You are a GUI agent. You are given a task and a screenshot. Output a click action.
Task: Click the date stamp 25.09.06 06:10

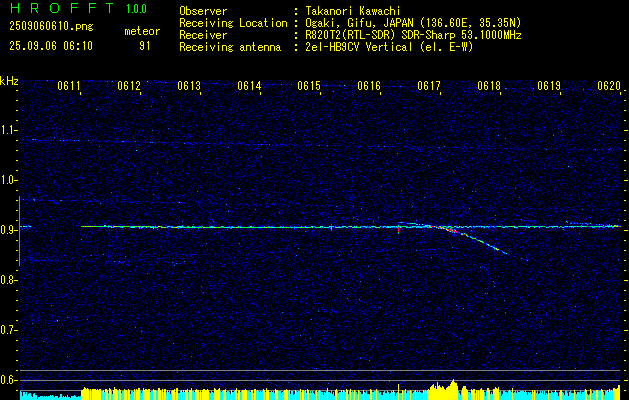[x=51, y=46]
